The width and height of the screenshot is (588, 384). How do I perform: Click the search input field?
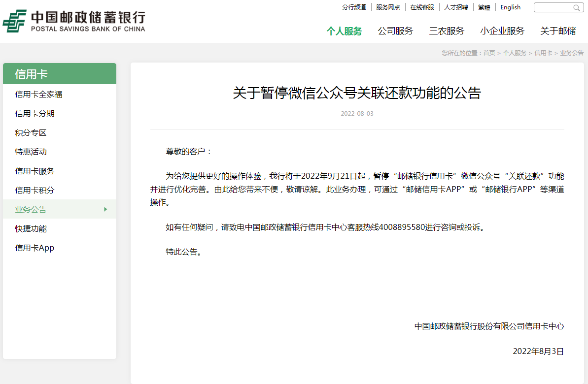pyautogui.click(x=553, y=8)
